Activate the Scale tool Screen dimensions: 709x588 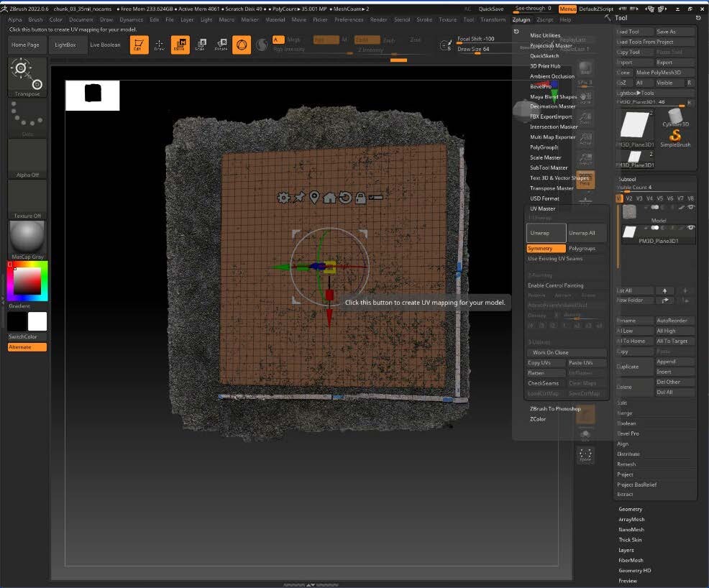201,45
